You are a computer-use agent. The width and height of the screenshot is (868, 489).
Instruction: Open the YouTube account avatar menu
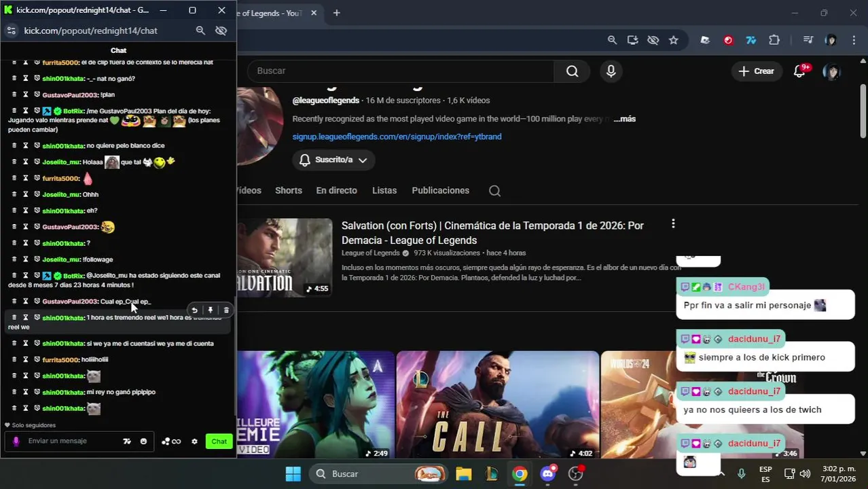pos(831,71)
